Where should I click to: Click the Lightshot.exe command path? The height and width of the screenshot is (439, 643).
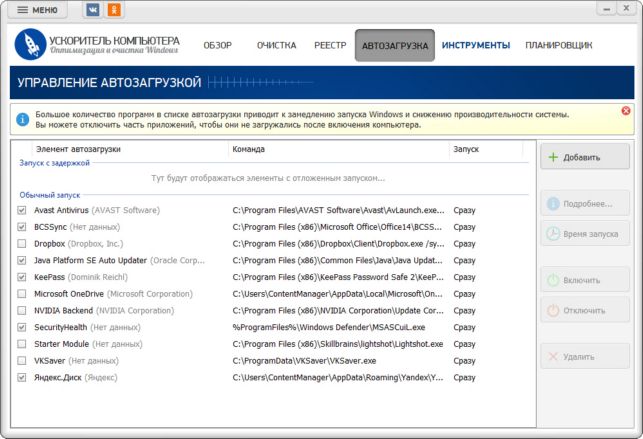coord(337,344)
